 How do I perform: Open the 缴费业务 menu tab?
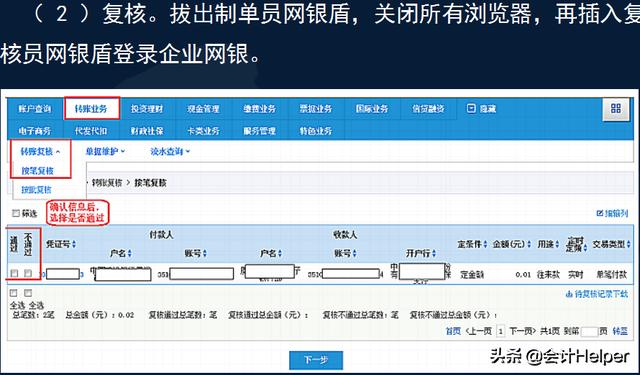pyautogui.click(x=260, y=109)
